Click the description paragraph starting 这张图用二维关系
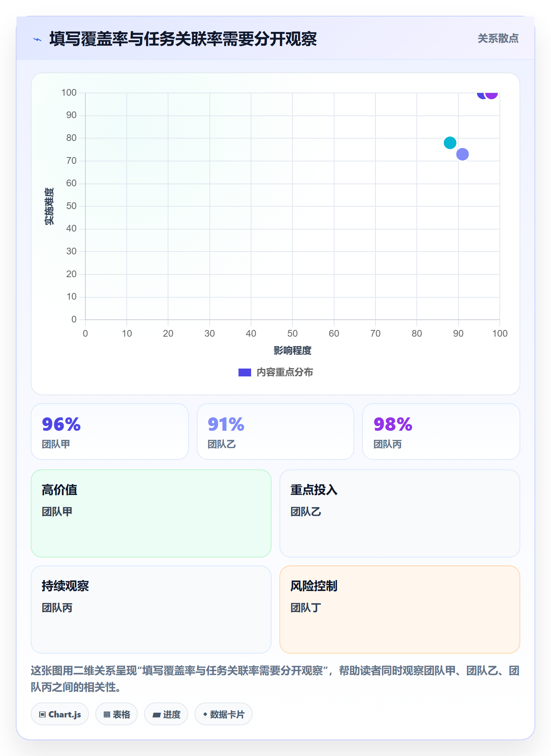Image resolution: width=551 pixels, height=756 pixels. (x=275, y=679)
